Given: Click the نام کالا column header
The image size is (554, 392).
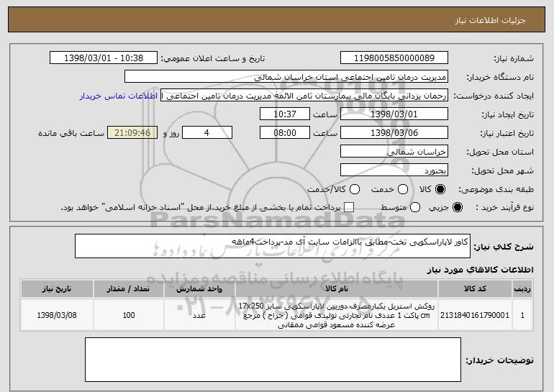Looking at the screenshot, I should (x=337, y=289).
